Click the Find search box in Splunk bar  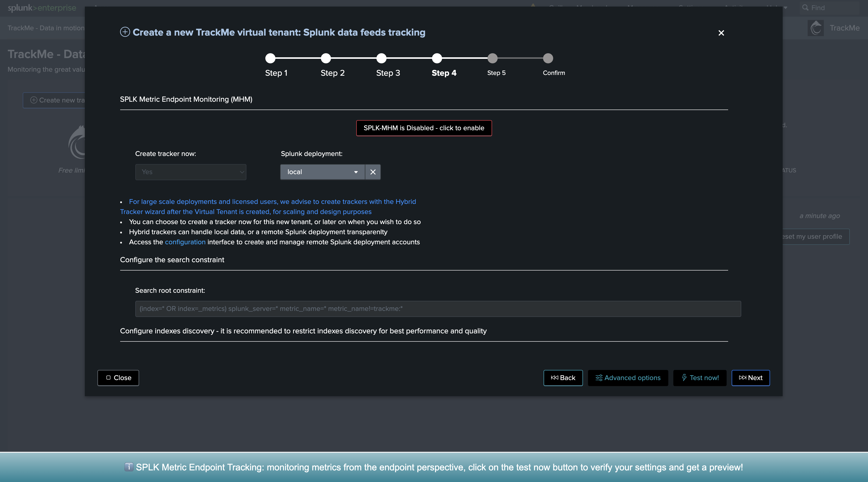(x=829, y=8)
